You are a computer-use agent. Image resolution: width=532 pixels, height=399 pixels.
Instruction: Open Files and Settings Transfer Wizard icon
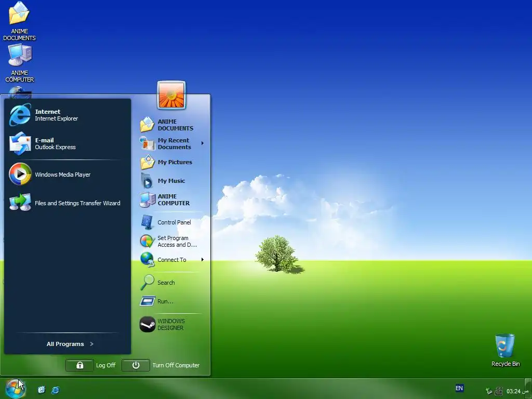(20, 202)
